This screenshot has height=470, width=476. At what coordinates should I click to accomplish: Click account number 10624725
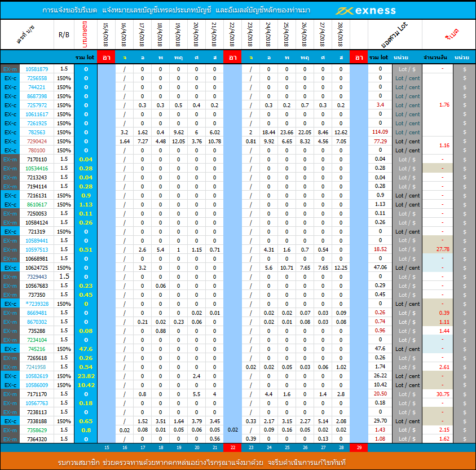[37, 268]
